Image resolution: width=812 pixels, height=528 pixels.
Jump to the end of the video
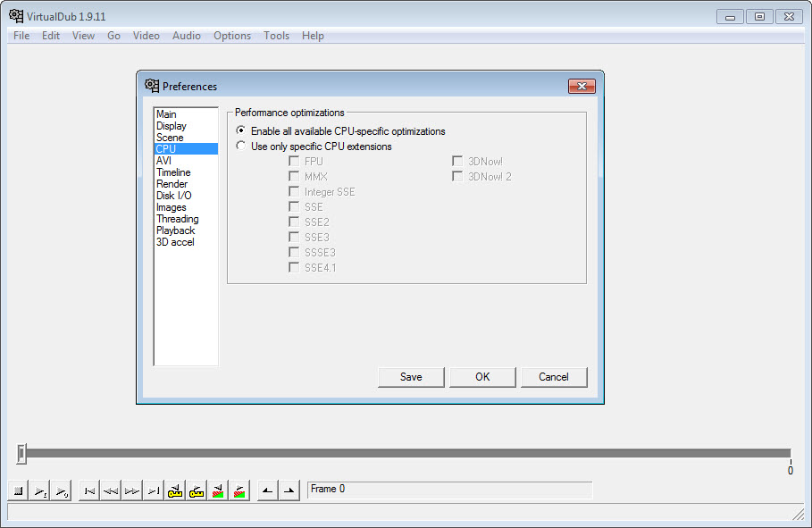(154, 490)
